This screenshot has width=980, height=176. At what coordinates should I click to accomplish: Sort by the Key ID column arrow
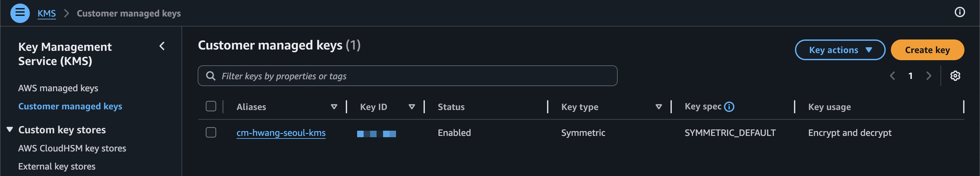(x=411, y=107)
